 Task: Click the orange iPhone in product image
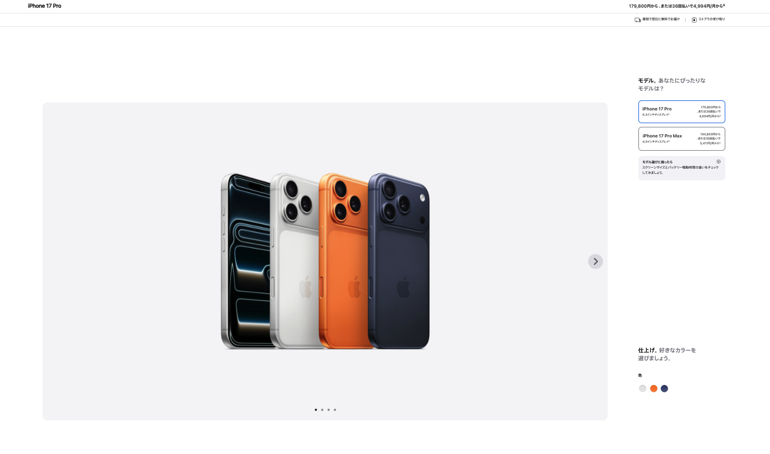(x=344, y=261)
